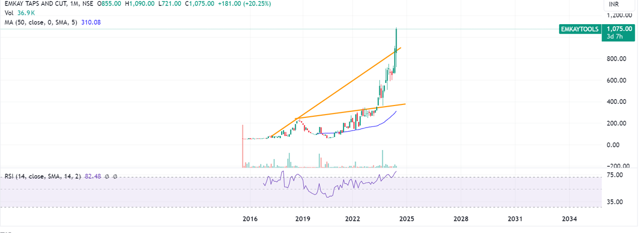The width and height of the screenshot is (644, 233).
Task: Click the 2034 time axis label
Action: click(x=569, y=219)
